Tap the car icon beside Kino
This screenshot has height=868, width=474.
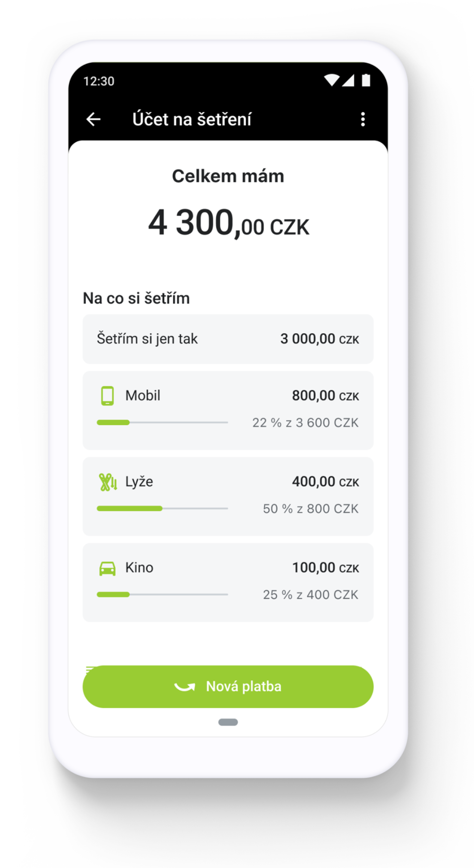tap(108, 569)
